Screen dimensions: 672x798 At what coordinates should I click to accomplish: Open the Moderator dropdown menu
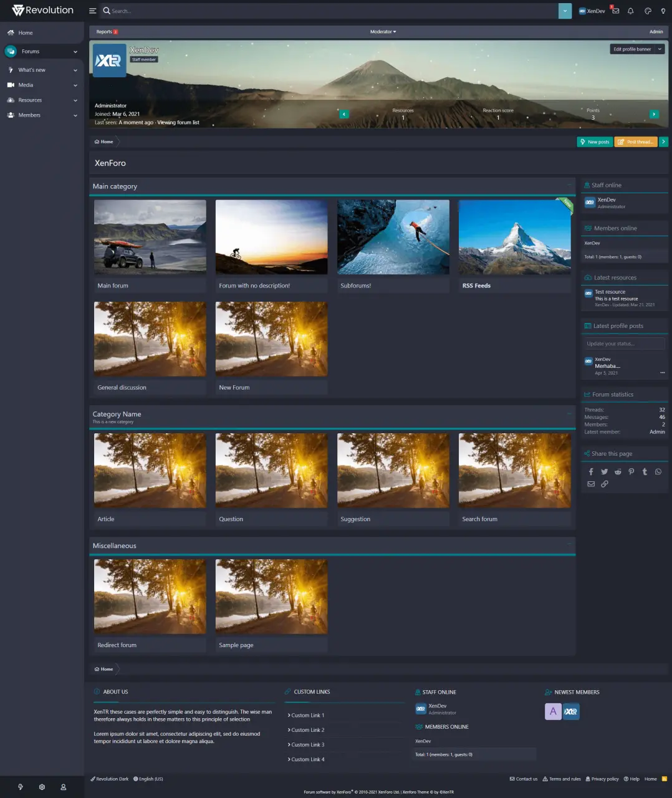pos(383,32)
